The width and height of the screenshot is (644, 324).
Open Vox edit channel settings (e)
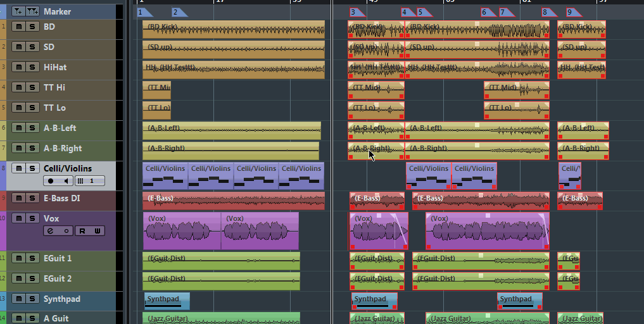(x=51, y=231)
